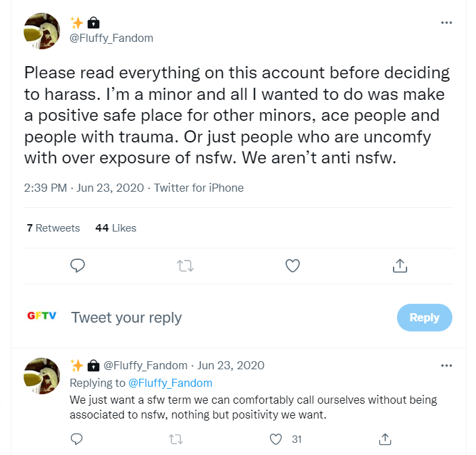Open the Twitter for iPhone source link
The width and height of the screenshot is (476, 455).
tap(199, 188)
